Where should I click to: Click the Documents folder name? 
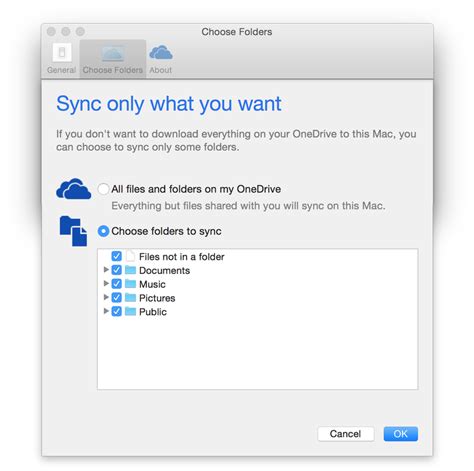click(164, 270)
